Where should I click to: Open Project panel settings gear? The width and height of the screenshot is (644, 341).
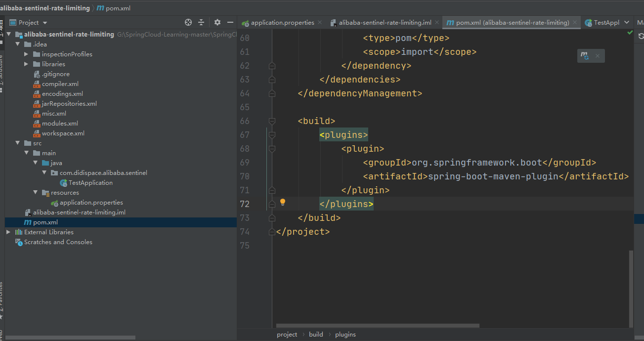(x=217, y=23)
